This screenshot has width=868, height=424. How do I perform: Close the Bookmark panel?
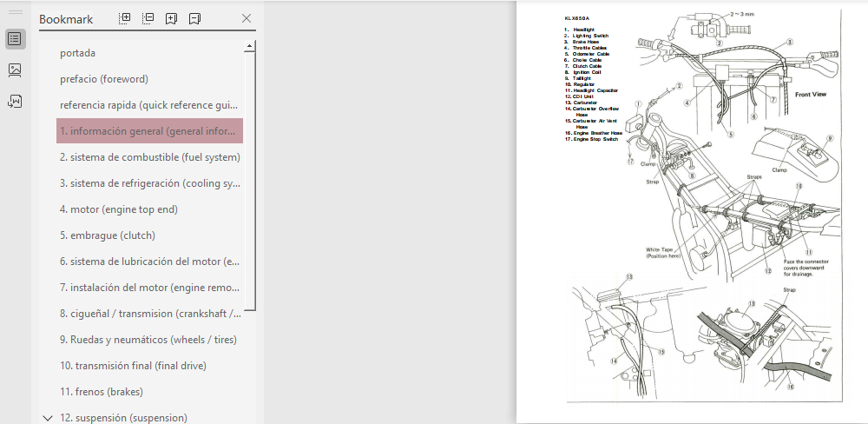[x=247, y=18]
